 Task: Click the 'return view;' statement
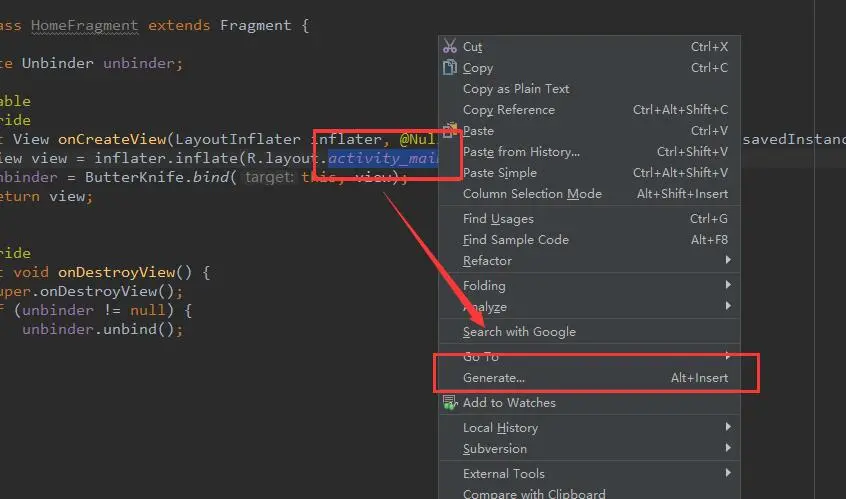pos(45,196)
